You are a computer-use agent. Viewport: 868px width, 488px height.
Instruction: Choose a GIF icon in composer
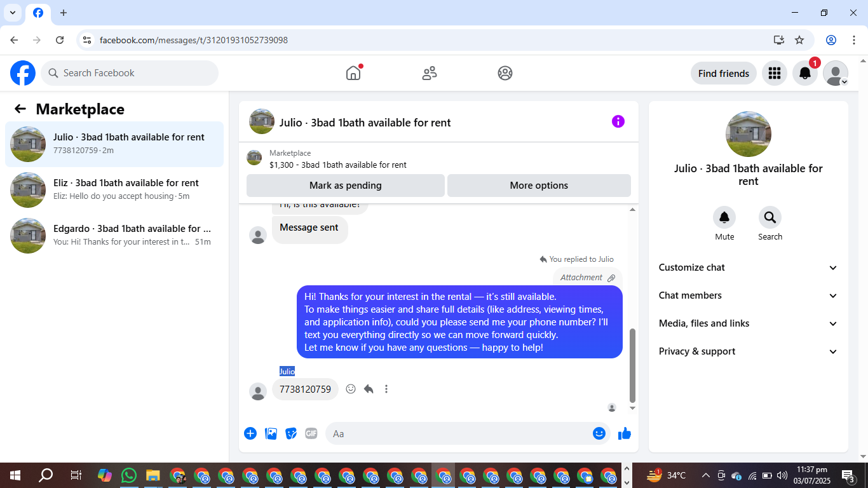(x=311, y=433)
